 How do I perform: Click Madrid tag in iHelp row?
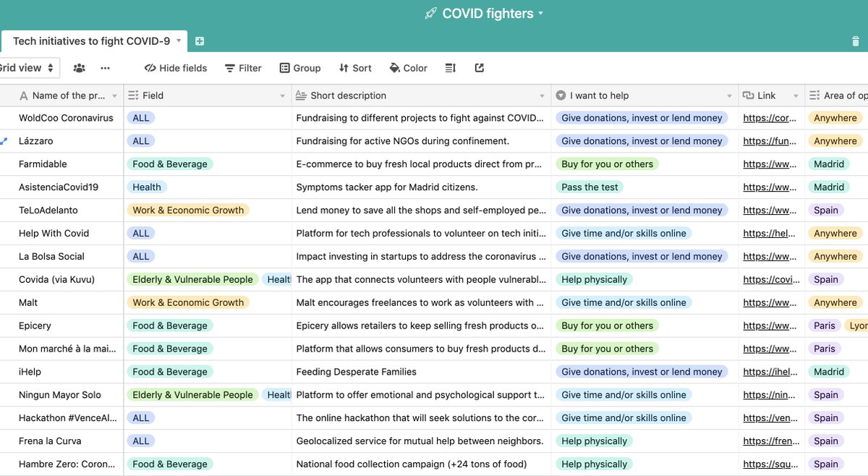[829, 372]
